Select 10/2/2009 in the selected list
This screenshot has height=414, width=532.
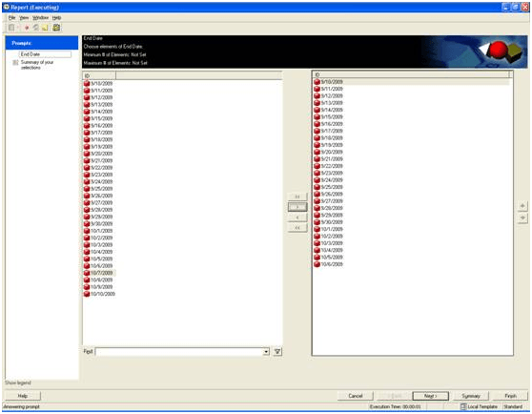pos(332,237)
